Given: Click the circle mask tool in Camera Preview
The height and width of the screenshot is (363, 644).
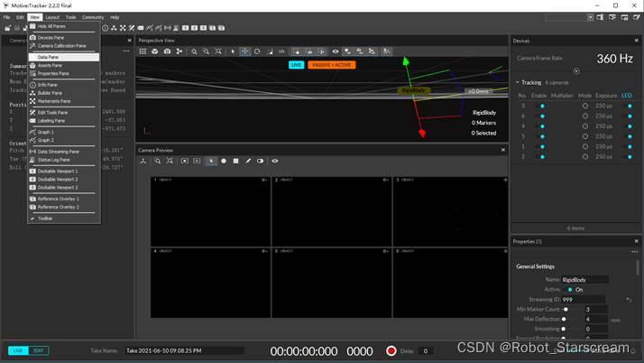Looking at the screenshot, I should click(224, 161).
